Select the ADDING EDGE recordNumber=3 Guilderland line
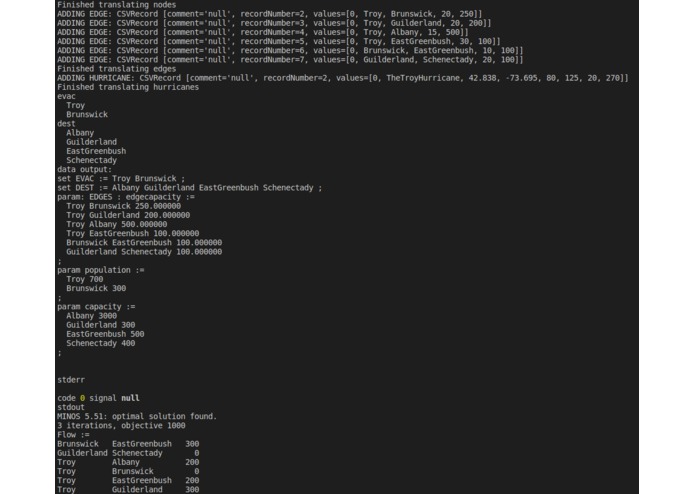The height and width of the screenshot is (494, 695). 274,23
